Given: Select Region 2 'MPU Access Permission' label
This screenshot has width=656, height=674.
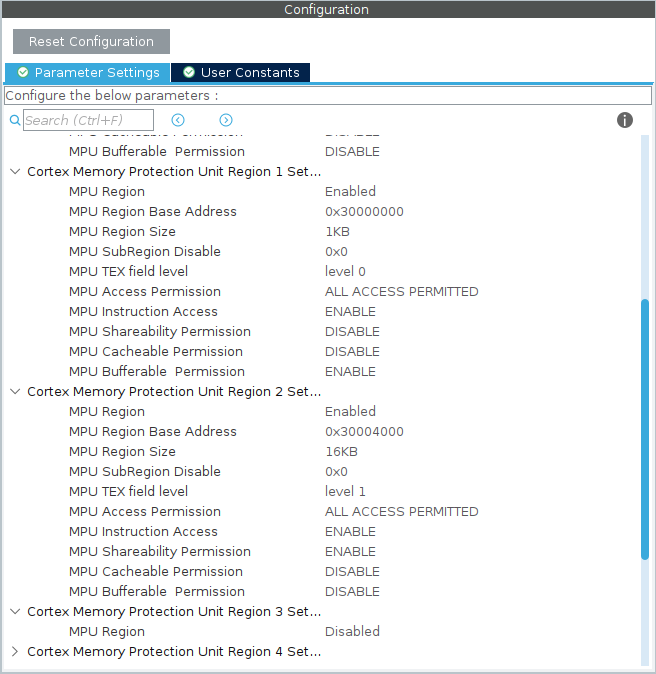Looking at the screenshot, I should [144, 512].
